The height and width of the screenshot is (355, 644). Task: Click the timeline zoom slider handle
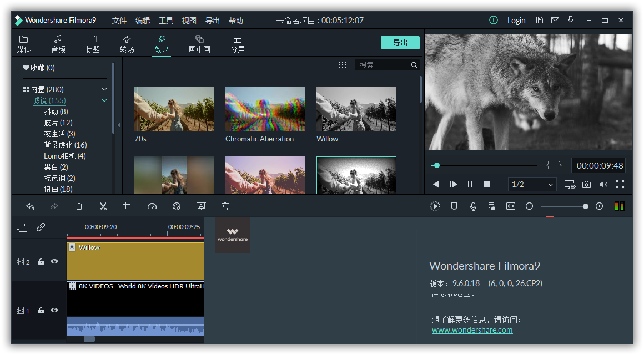(585, 206)
